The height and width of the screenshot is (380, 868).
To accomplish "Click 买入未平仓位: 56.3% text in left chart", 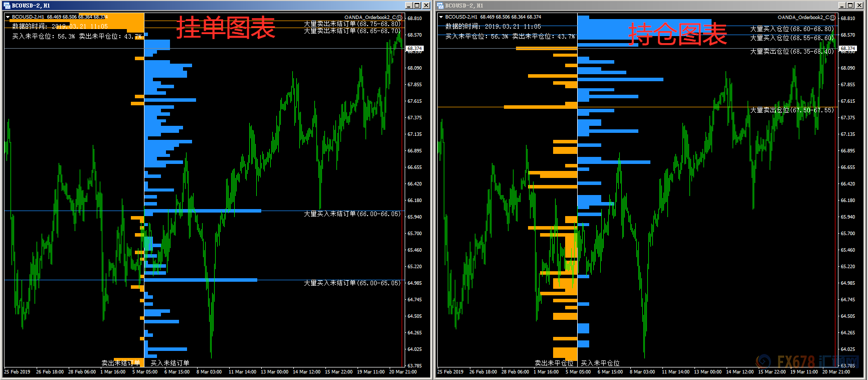I will pyautogui.click(x=44, y=36).
